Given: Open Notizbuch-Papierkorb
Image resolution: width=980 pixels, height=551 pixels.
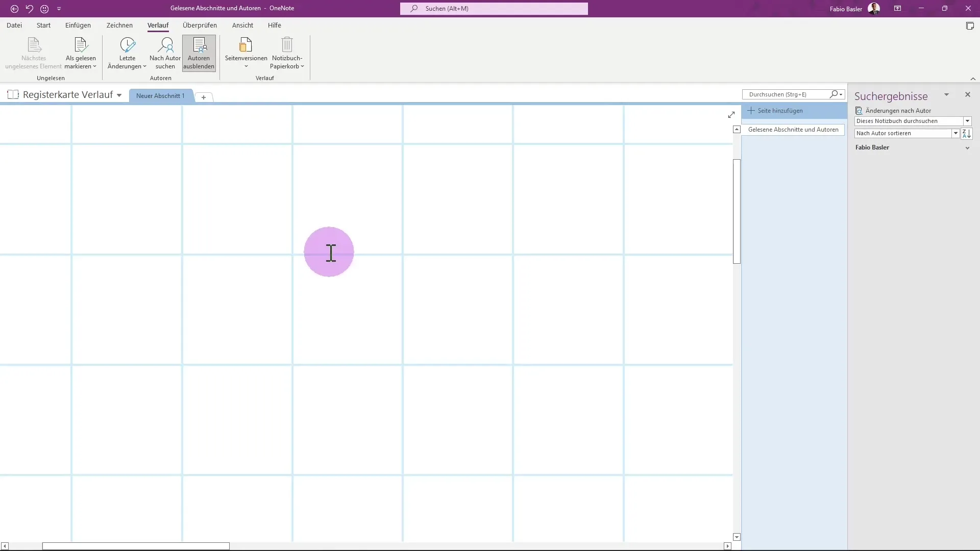Looking at the screenshot, I should 287,53.
